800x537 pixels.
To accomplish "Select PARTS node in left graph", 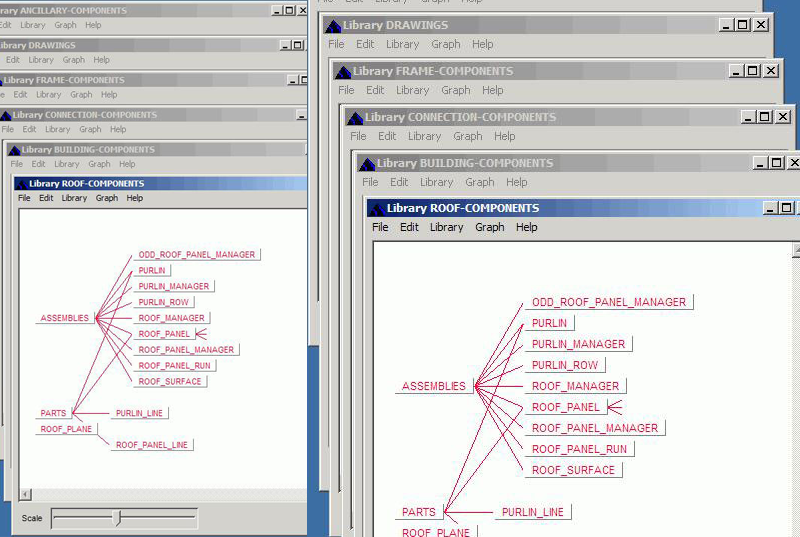I will point(54,413).
